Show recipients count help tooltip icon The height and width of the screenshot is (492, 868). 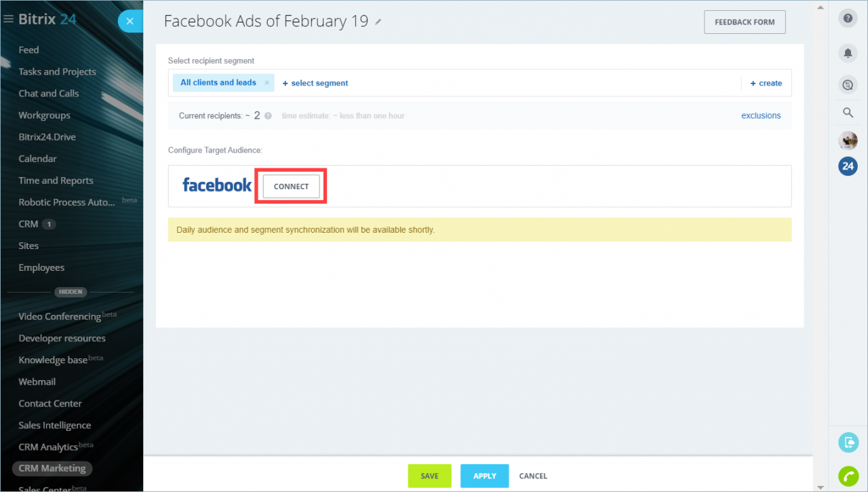coord(268,116)
